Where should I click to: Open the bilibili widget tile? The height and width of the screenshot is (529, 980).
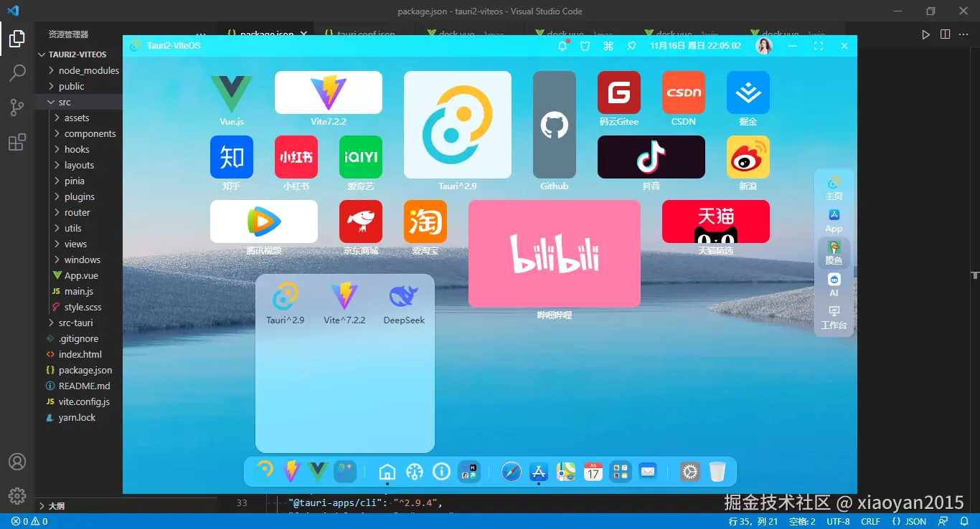[x=554, y=254]
